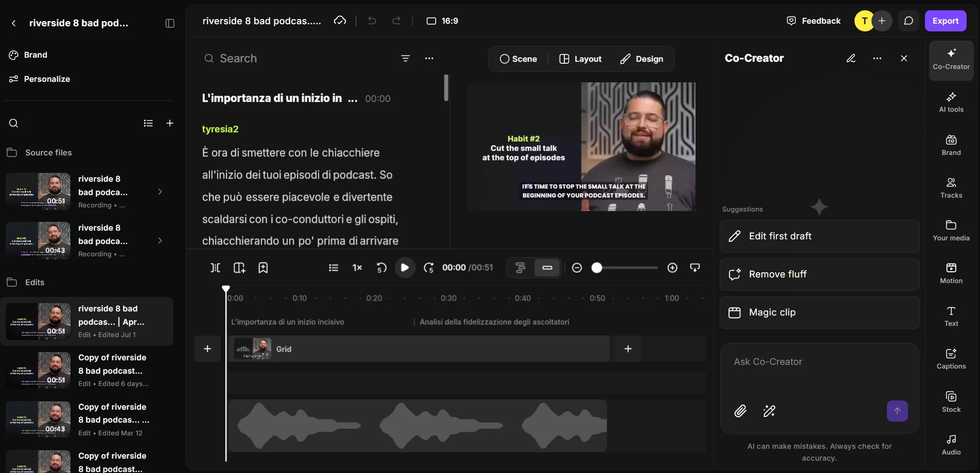
Task: Add a bookmark marker icon
Action: 263,268
